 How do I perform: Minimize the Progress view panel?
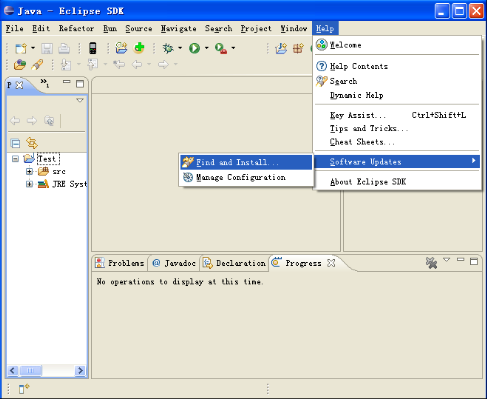pyautogui.click(x=460, y=259)
